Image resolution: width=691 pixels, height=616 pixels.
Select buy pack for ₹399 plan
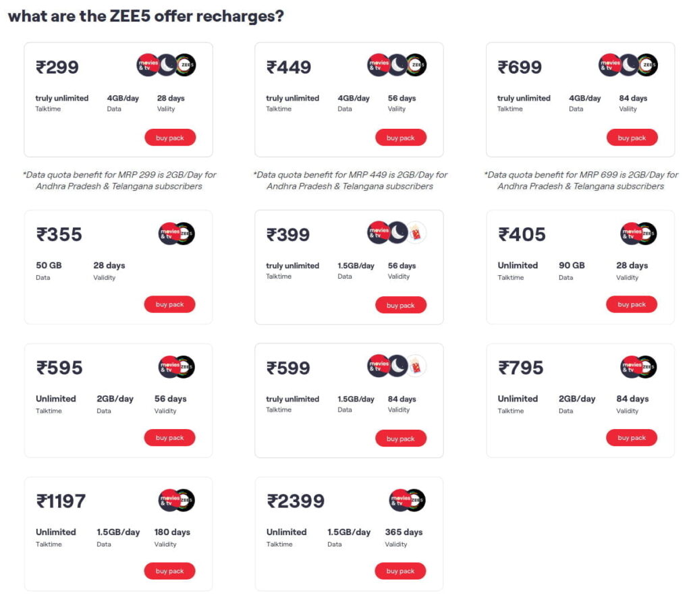pos(401,305)
